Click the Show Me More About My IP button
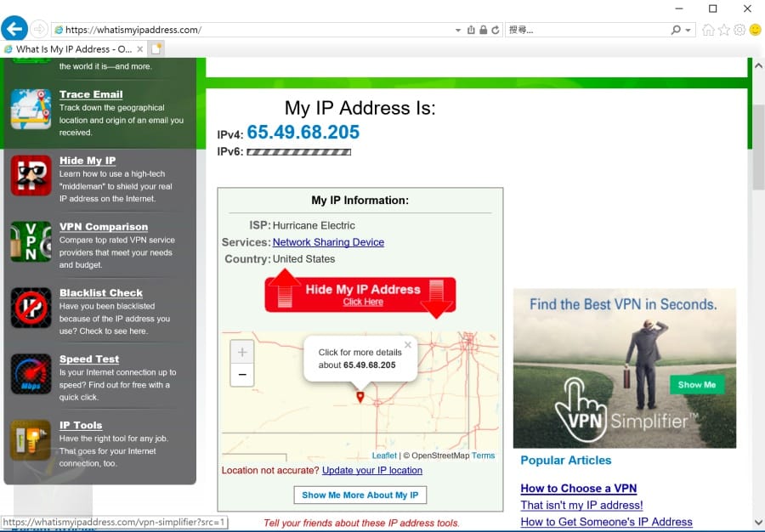 (360, 495)
